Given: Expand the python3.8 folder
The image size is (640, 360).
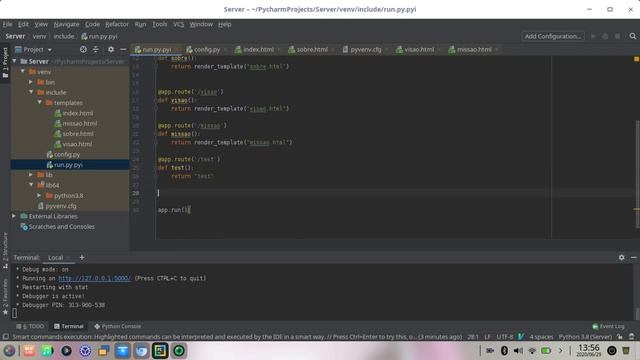Looking at the screenshot, I should (x=40, y=196).
